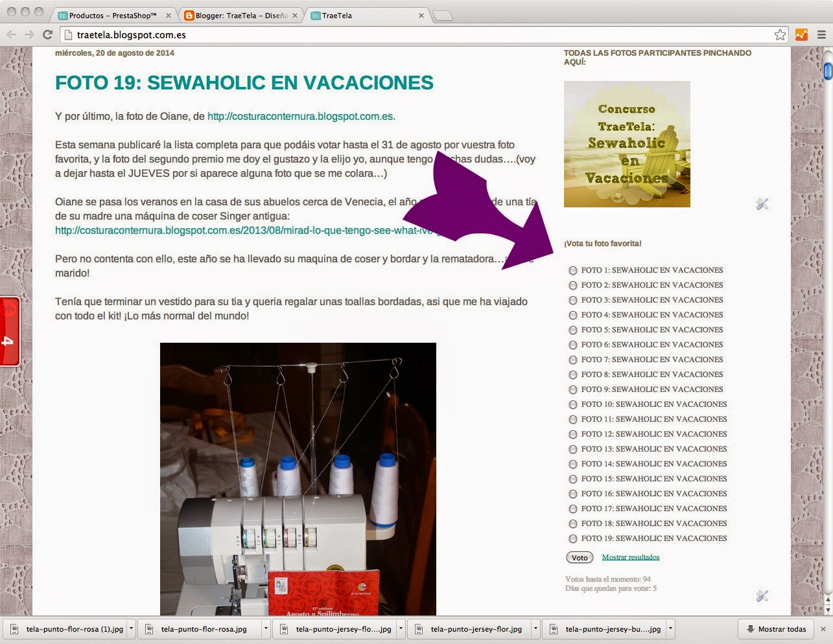Open downloaded file tela-punto-jersey-flor.jpg
833x644 pixels.
(x=471, y=629)
